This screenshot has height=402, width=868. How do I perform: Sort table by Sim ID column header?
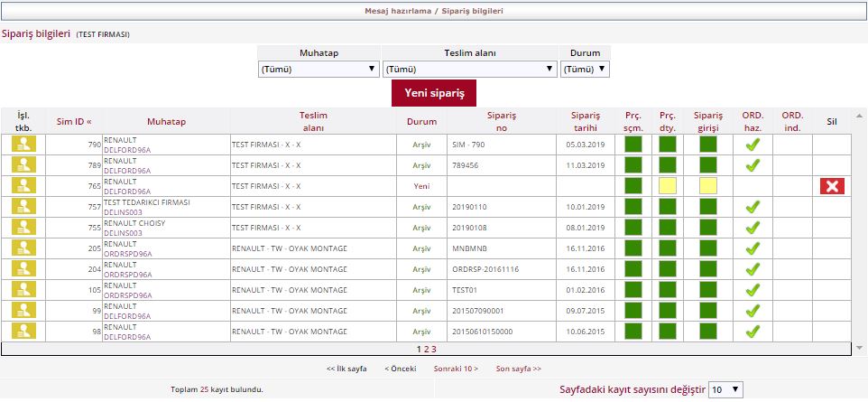(x=74, y=121)
